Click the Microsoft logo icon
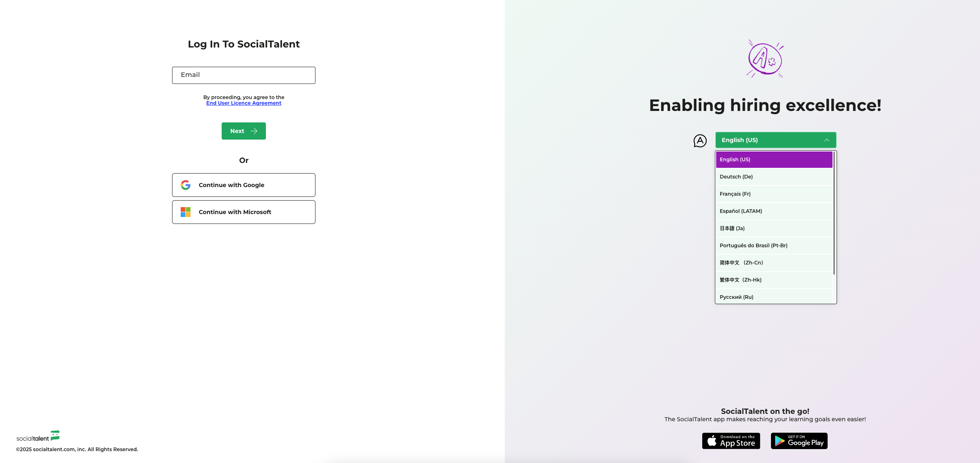The image size is (980, 463). pos(185,212)
